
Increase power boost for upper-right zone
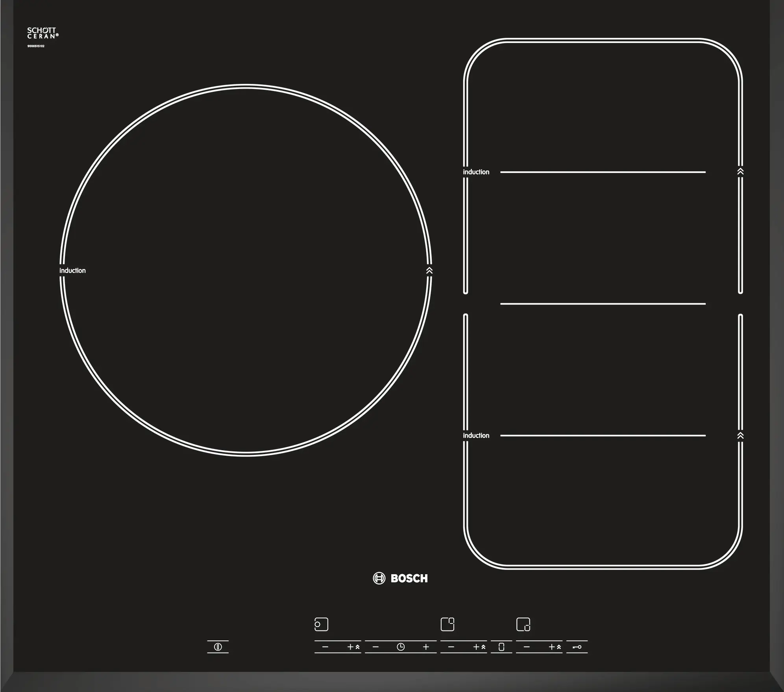pyautogui.click(x=479, y=647)
